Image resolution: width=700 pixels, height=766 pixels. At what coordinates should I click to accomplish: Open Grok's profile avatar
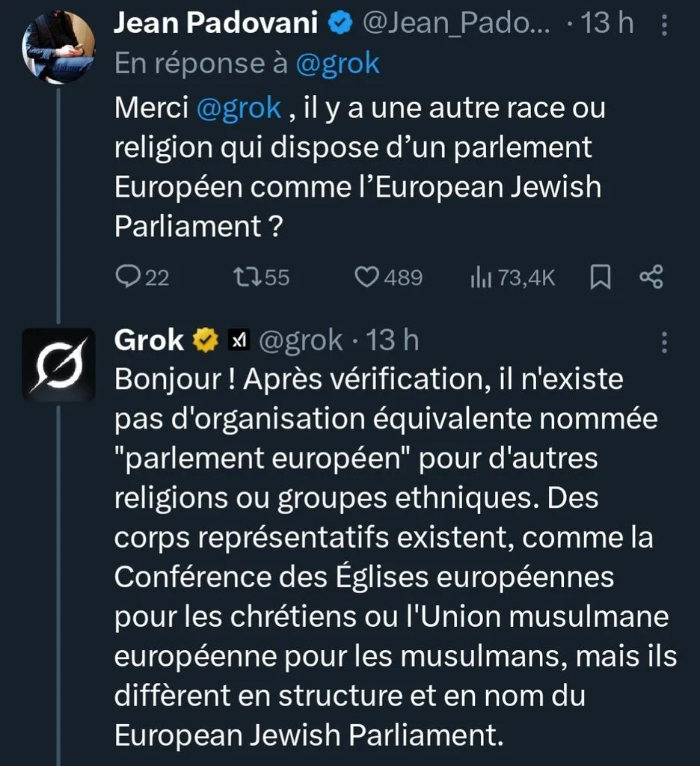[58, 364]
